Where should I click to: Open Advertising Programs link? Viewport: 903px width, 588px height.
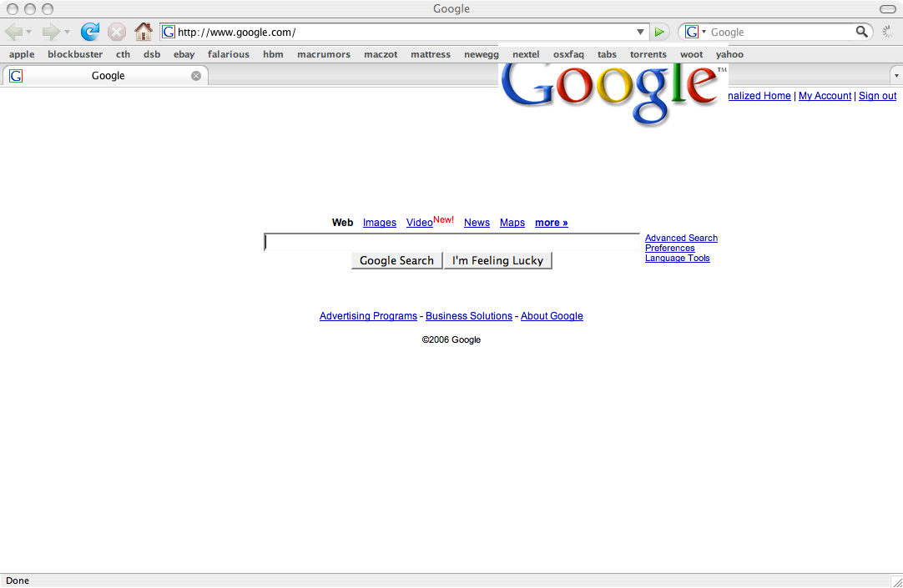click(368, 316)
